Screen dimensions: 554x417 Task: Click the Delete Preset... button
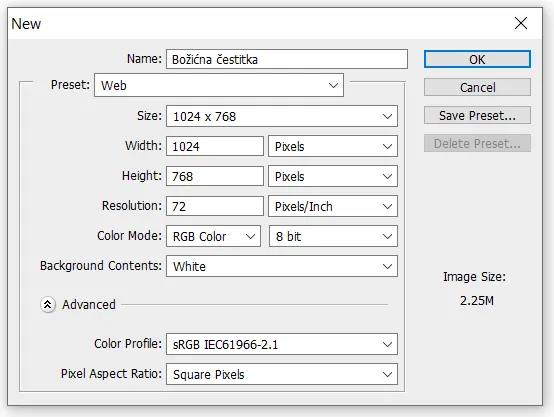(x=477, y=143)
